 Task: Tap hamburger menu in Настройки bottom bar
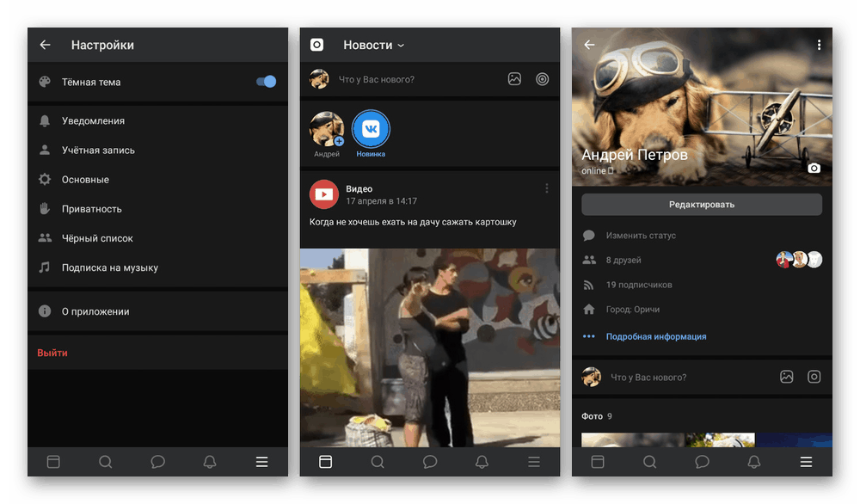[x=261, y=462]
